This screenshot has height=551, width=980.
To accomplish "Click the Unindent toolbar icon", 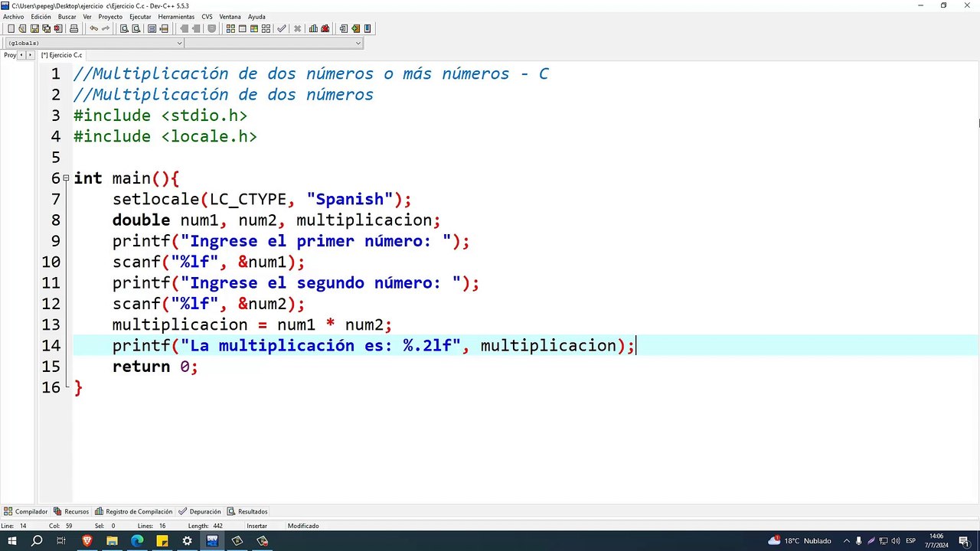I will [196, 28].
